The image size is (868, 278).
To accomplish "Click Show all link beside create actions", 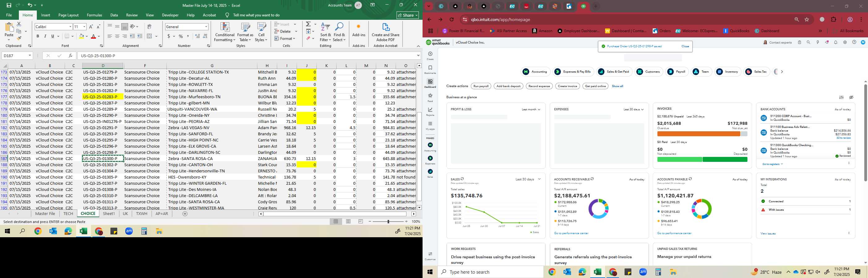I will [x=617, y=86].
